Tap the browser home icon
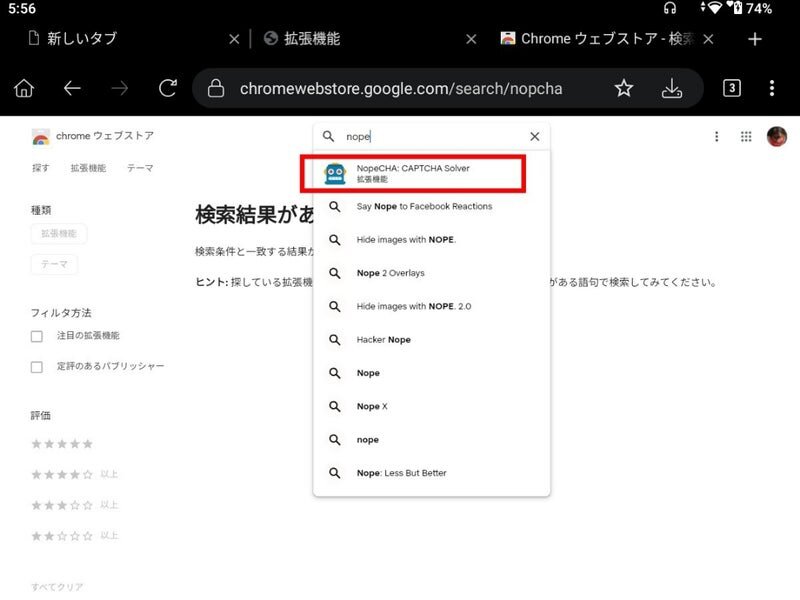 (x=24, y=88)
